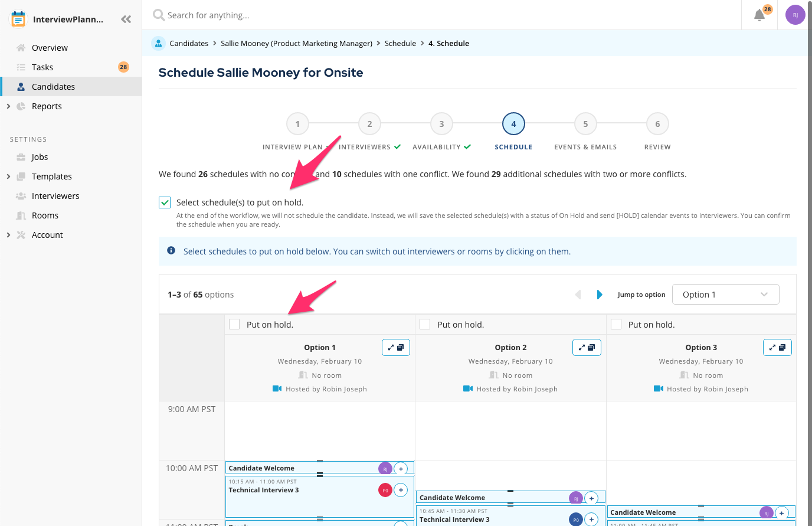This screenshot has height=526, width=812.
Task: Expand Option 1 schedule view button
Action: click(396, 347)
